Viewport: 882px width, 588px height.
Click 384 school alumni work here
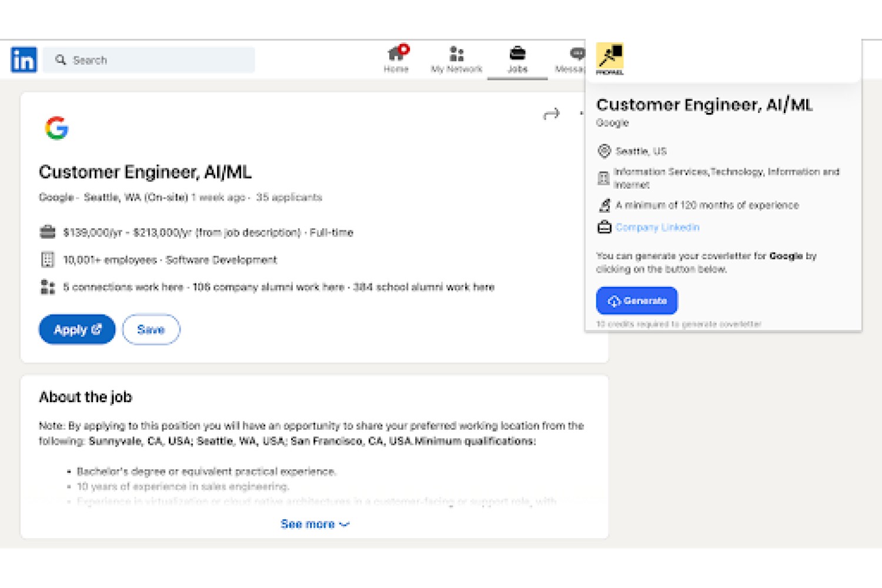424,287
